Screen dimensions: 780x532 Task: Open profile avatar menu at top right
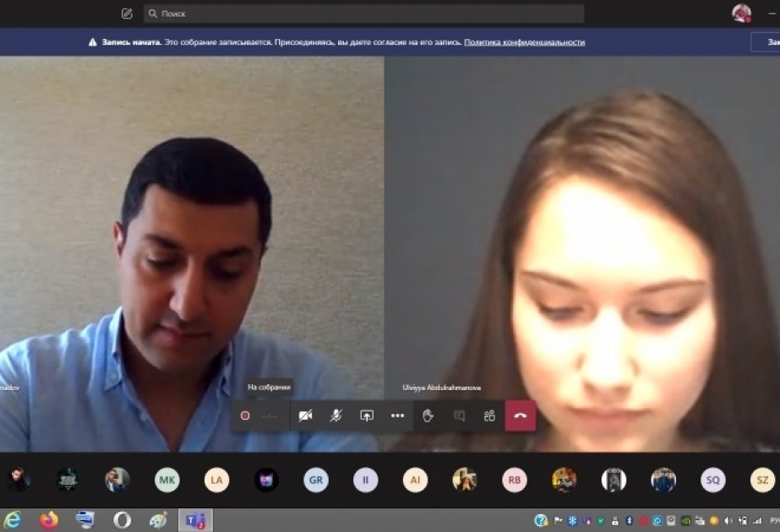[741, 14]
